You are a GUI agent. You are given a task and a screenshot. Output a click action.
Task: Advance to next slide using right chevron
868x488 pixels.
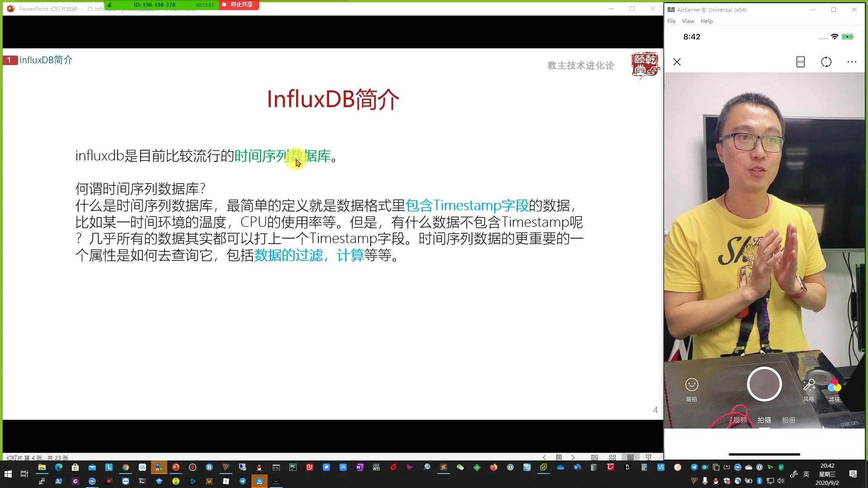573,457
